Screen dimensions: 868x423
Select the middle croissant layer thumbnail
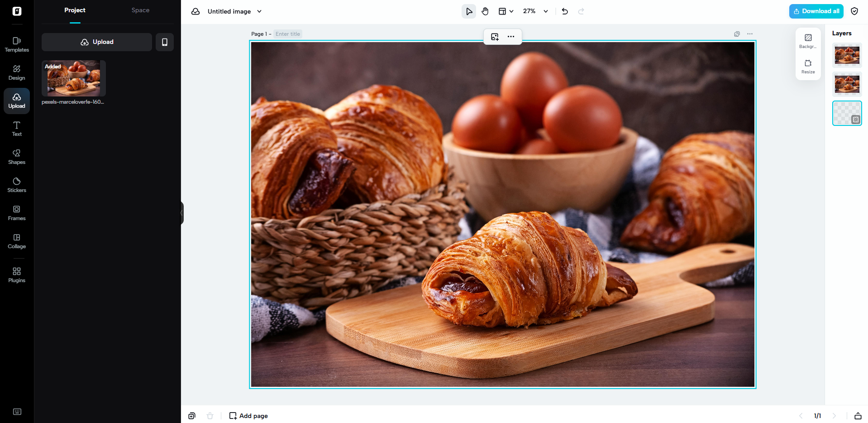tap(847, 84)
